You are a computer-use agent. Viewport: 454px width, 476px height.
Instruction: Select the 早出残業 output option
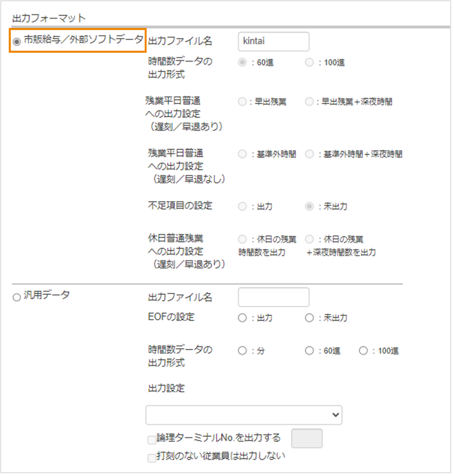click(x=242, y=102)
